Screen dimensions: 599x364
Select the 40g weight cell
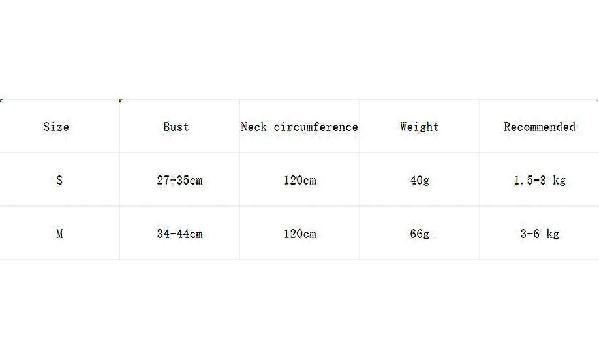(x=420, y=180)
